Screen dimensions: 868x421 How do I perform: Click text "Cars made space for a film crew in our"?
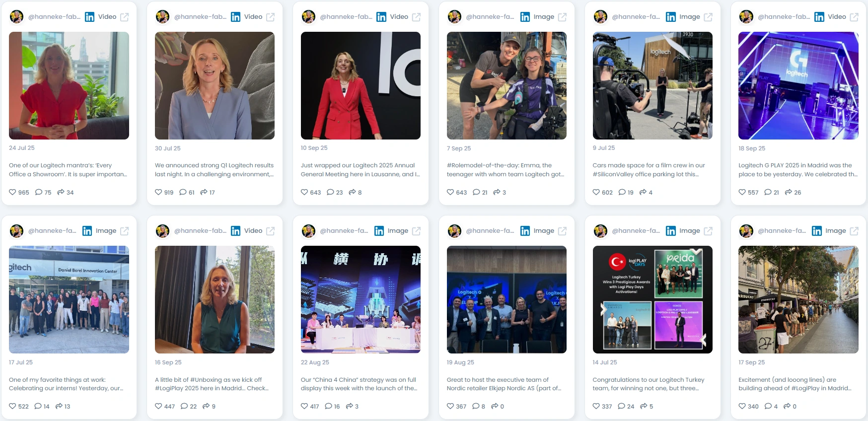tap(649, 165)
